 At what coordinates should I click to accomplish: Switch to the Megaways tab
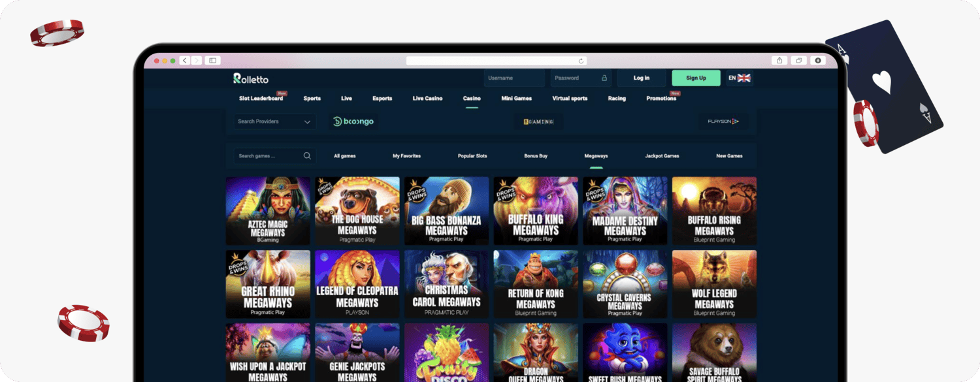click(596, 156)
